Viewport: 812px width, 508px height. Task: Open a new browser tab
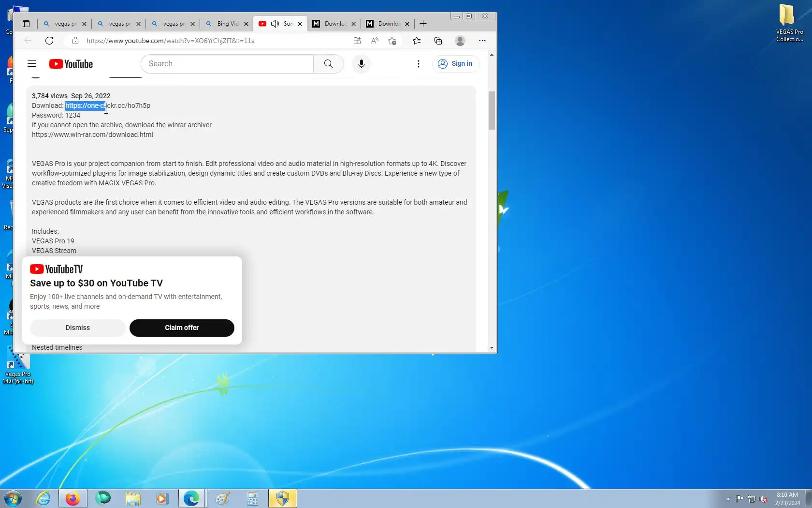423,24
